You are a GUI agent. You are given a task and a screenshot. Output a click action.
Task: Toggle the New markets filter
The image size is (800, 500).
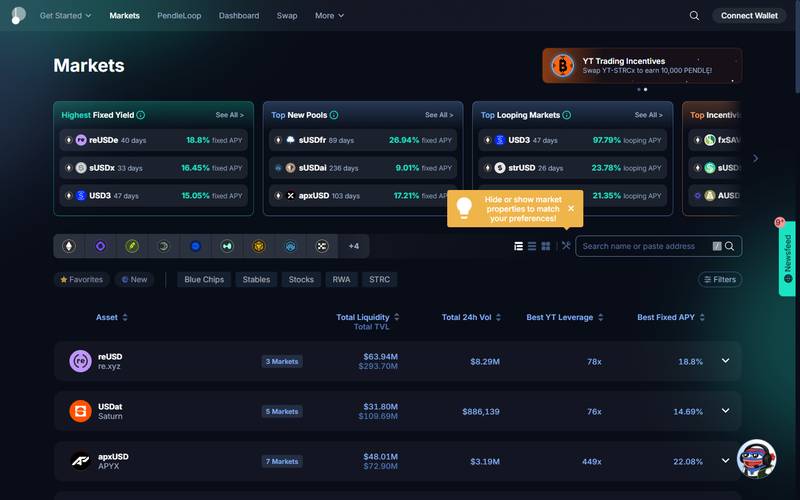pyautogui.click(x=135, y=280)
